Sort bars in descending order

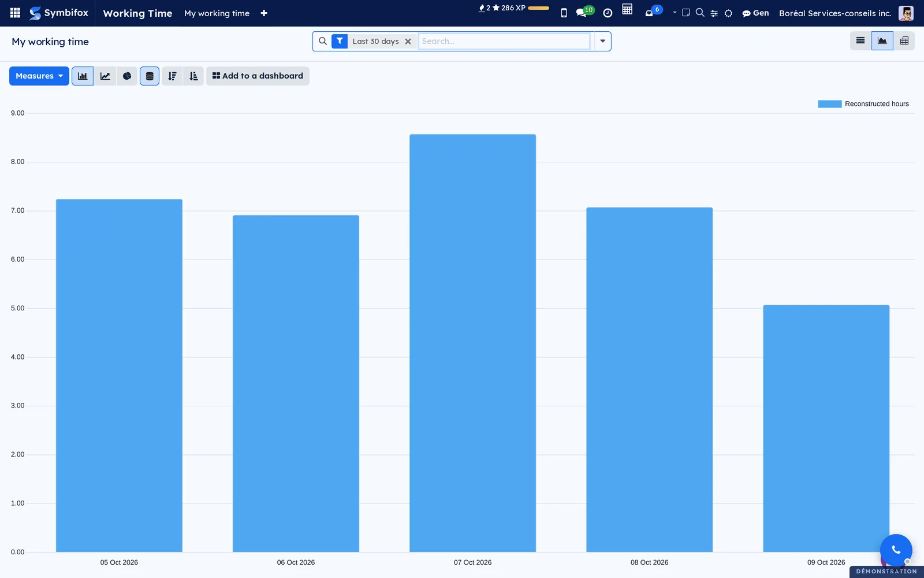coord(172,76)
